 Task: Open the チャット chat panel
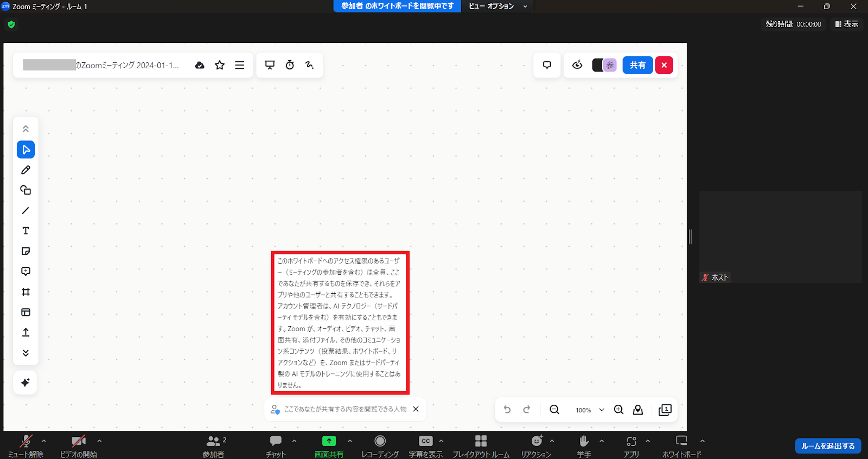pyautogui.click(x=276, y=446)
